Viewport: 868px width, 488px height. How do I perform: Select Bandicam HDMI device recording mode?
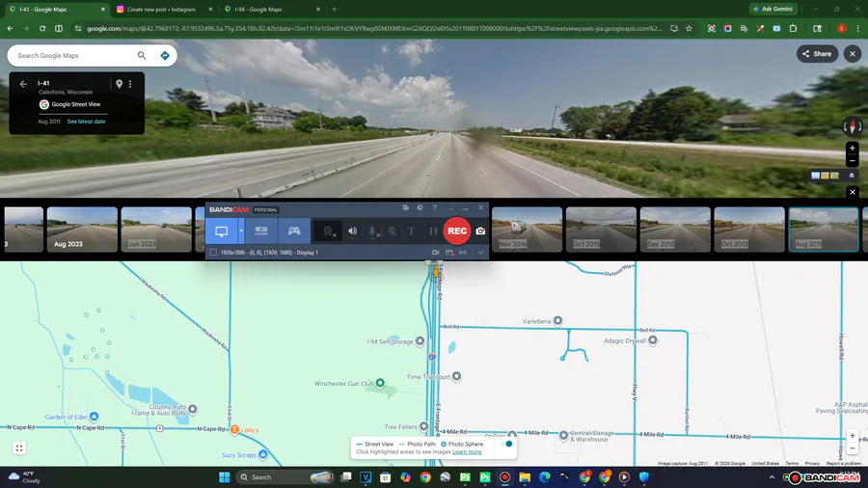click(x=261, y=231)
